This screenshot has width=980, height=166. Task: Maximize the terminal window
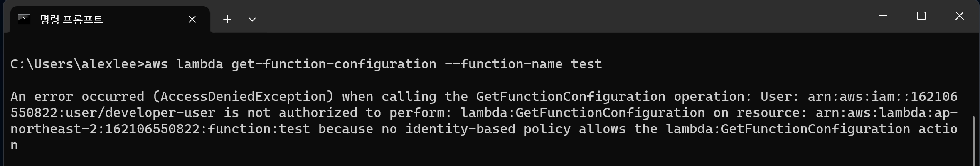click(921, 16)
